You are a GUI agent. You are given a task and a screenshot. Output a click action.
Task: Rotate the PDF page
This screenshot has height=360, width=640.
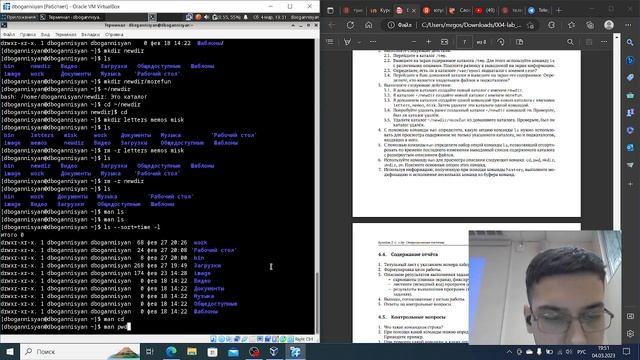[501, 42]
